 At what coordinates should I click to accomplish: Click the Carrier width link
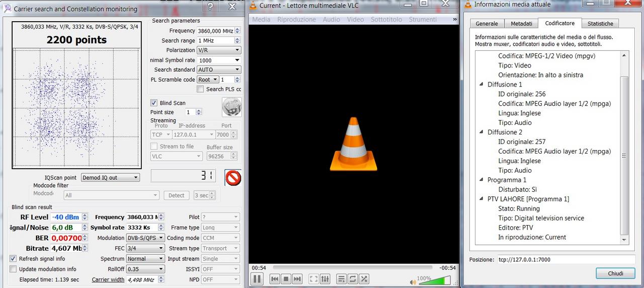(108, 279)
